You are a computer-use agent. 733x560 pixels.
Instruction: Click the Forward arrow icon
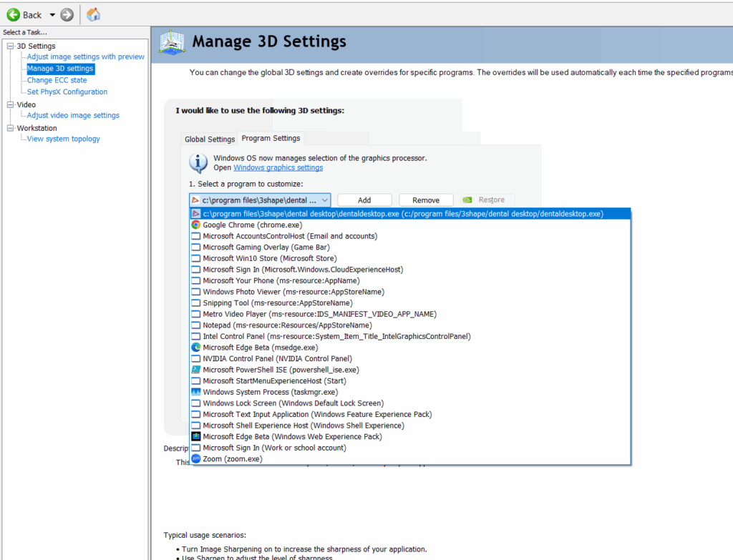tap(67, 15)
